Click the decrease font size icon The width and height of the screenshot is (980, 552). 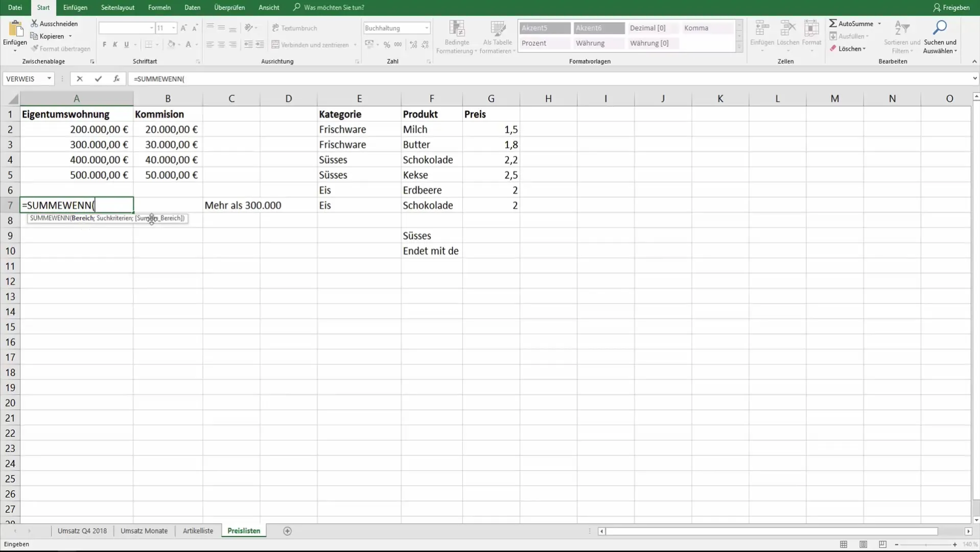click(195, 28)
